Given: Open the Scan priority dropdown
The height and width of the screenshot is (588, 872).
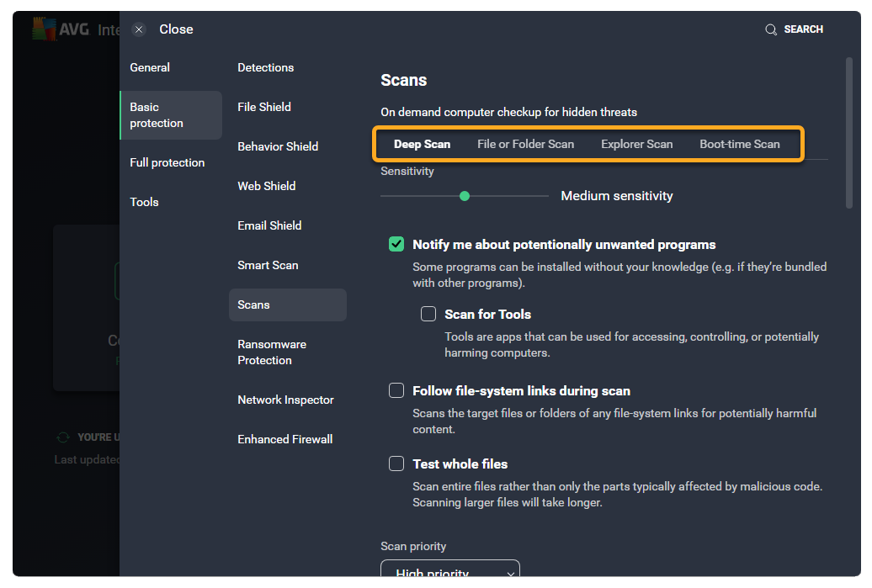Looking at the screenshot, I should tap(449, 572).
